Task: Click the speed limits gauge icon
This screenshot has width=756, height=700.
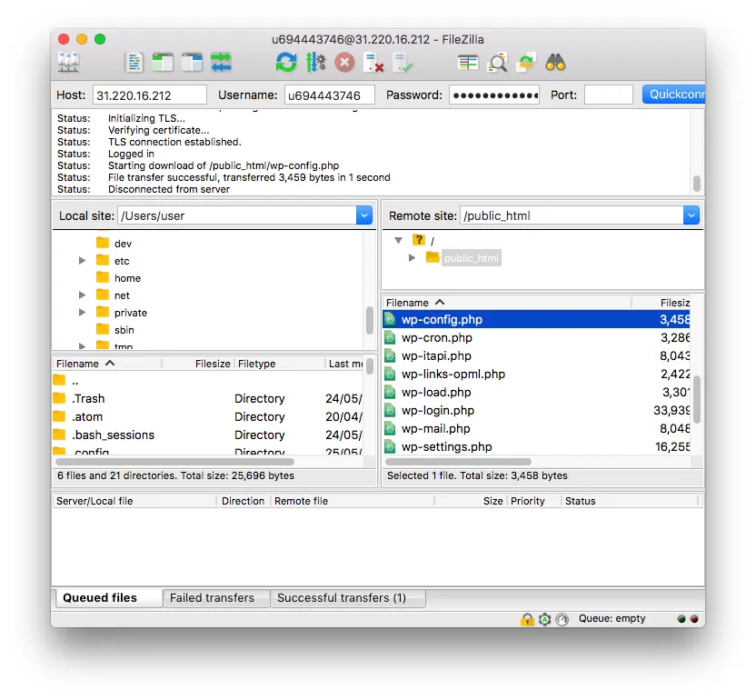Action: (562, 619)
